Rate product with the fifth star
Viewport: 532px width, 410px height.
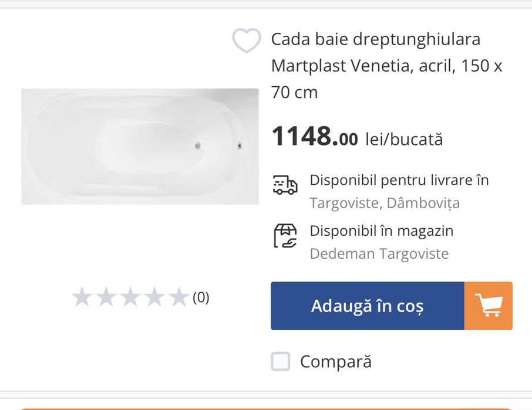tap(178, 297)
